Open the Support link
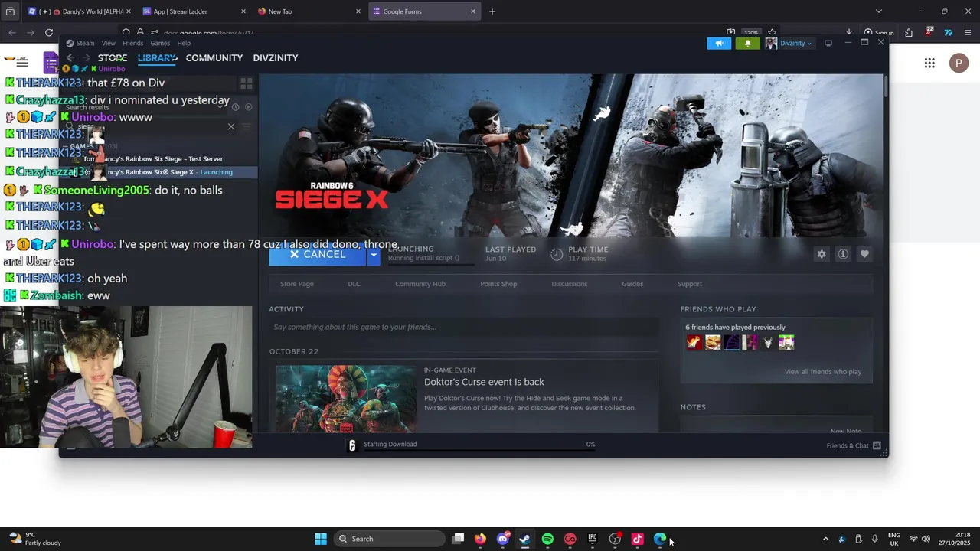Image resolution: width=980 pixels, height=551 pixels. pyautogui.click(x=690, y=284)
